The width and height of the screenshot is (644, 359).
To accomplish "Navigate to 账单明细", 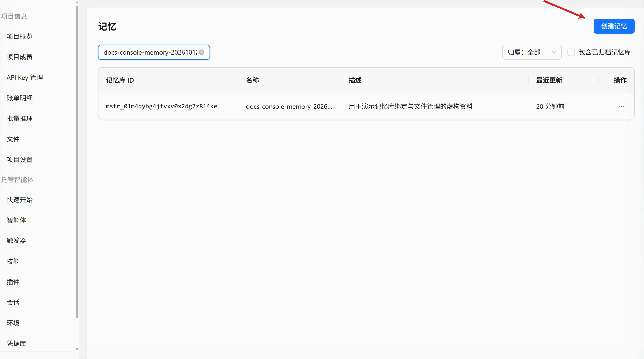I will (20, 98).
